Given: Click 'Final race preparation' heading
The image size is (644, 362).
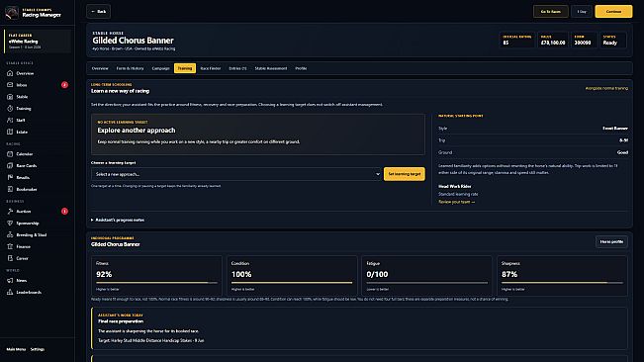Looking at the screenshot, I should tap(121, 321).
